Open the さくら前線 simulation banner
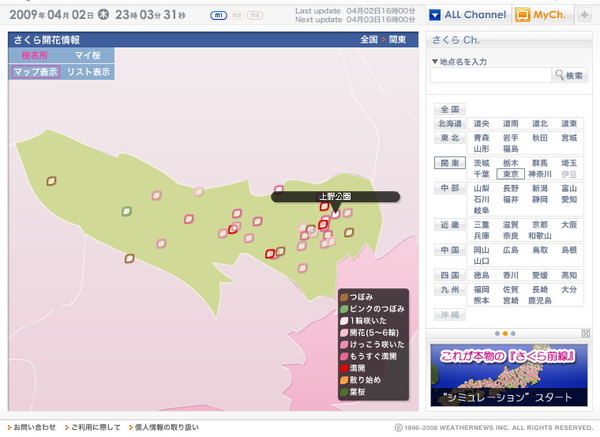The image size is (600, 437). coord(509,375)
